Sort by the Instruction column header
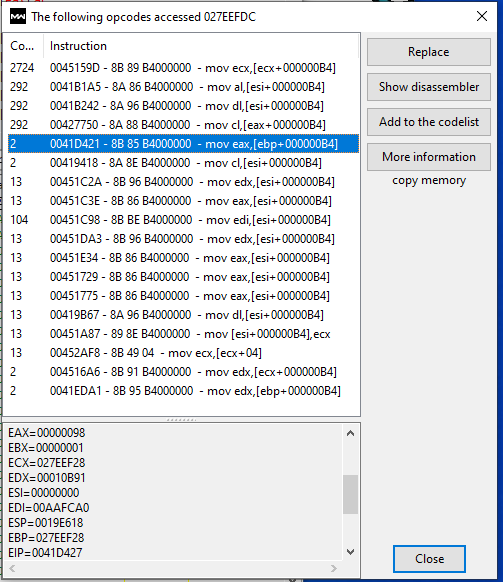The width and height of the screenshot is (503, 582). tap(200, 46)
